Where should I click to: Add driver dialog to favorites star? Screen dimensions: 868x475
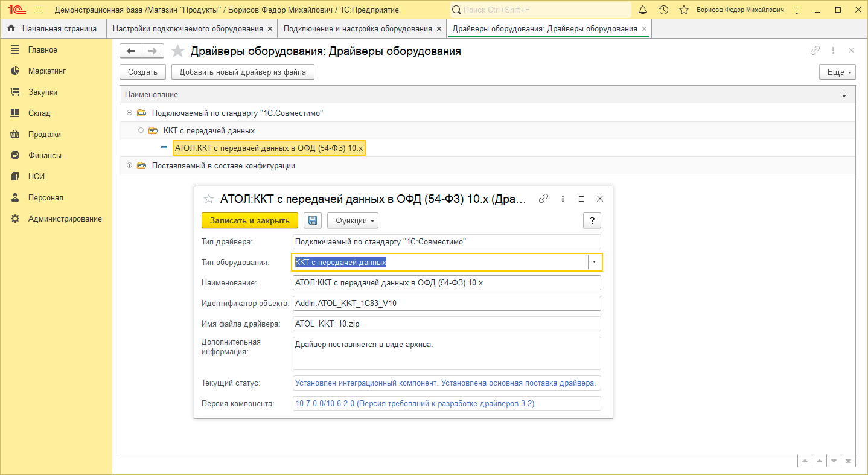coord(209,199)
